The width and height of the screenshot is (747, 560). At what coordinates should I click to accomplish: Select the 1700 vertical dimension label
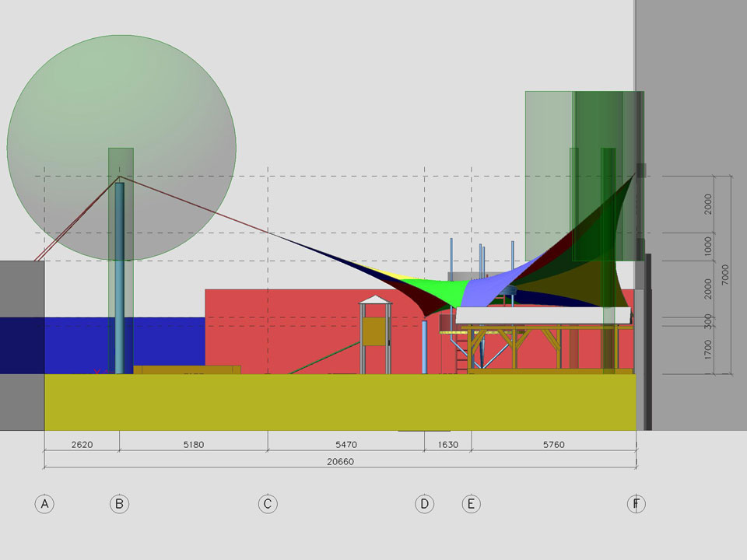(707, 350)
